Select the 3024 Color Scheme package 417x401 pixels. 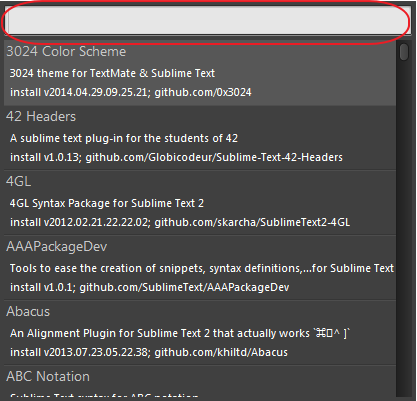(x=200, y=73)
